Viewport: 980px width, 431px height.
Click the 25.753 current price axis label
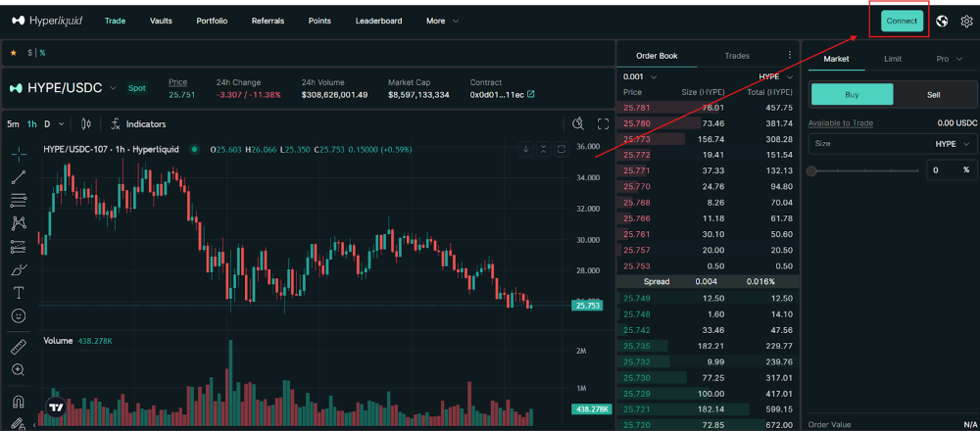pyautogui.click(x=588, y=306)
